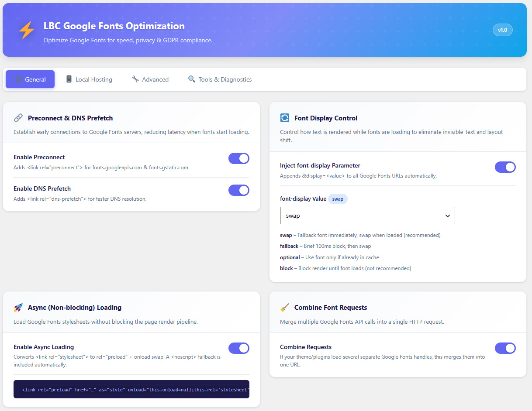Click the 'Merge multiple Google Fonts API calls' text
The height and width of the screenshot is (411, 532).
[362, 322]
